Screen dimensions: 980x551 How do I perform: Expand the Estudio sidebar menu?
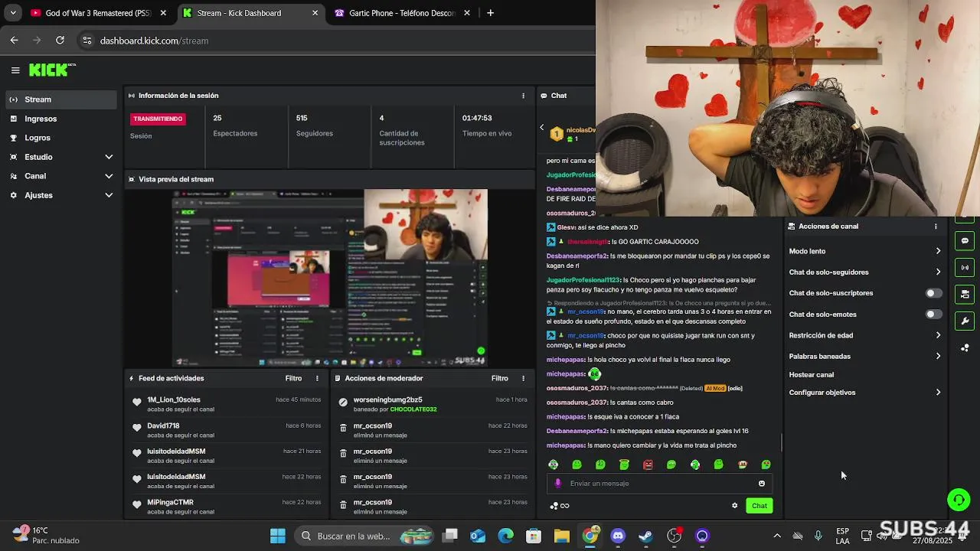[61, 157]
